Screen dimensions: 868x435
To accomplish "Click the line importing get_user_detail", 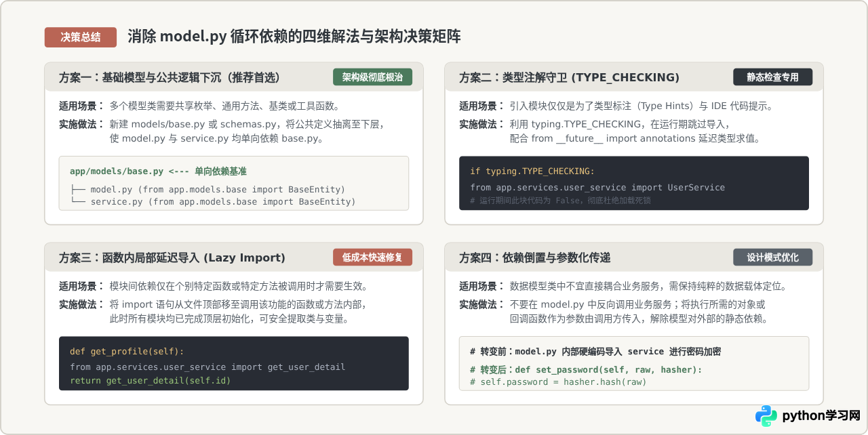I will tap(208, 367).
